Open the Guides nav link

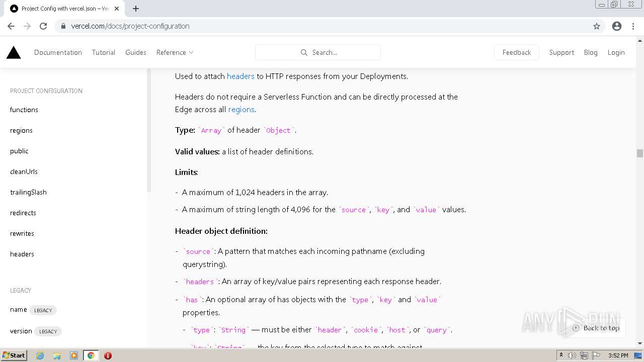[x=136, y=52]
